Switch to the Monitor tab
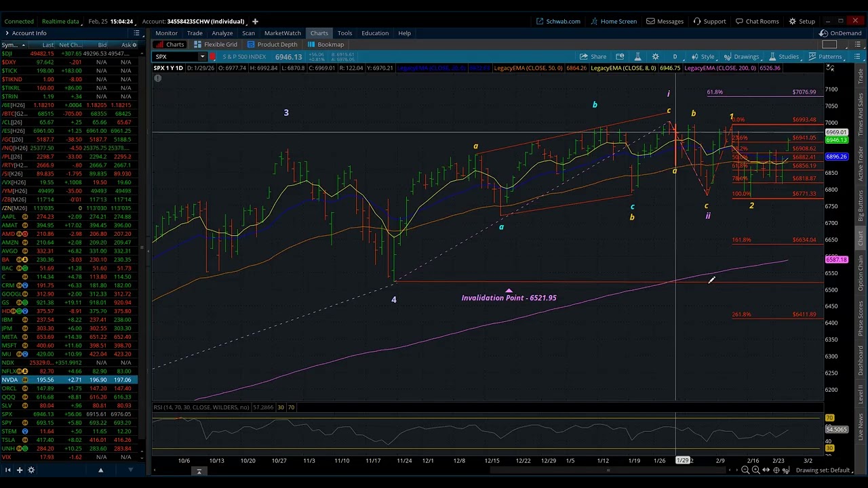Image resolution: width=868 pixels, height=488 pixels. point(166,33)
